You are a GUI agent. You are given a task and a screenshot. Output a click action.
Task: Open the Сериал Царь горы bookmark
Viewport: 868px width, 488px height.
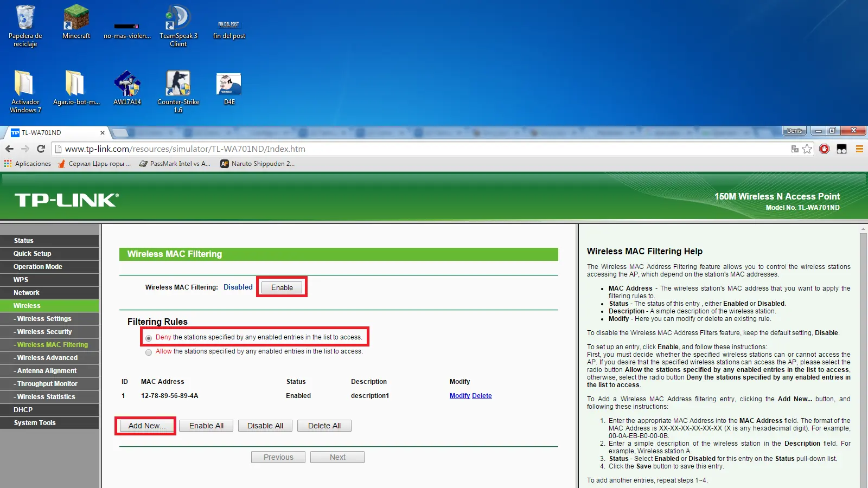coord(94,164)
